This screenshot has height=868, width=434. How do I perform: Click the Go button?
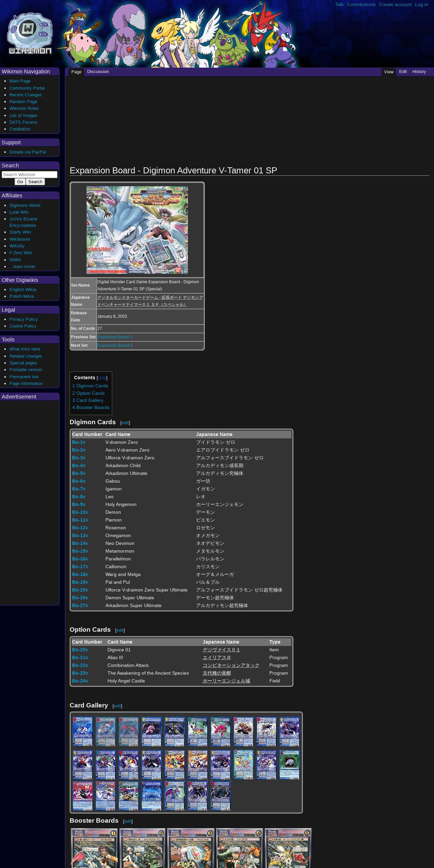pos(20,182)
